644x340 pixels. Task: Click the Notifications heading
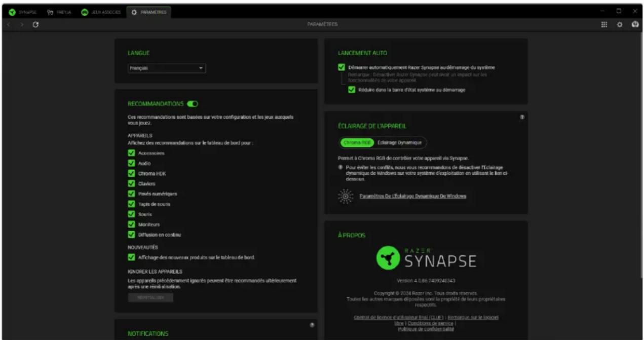pyautogui.click(x=148, y=333)
